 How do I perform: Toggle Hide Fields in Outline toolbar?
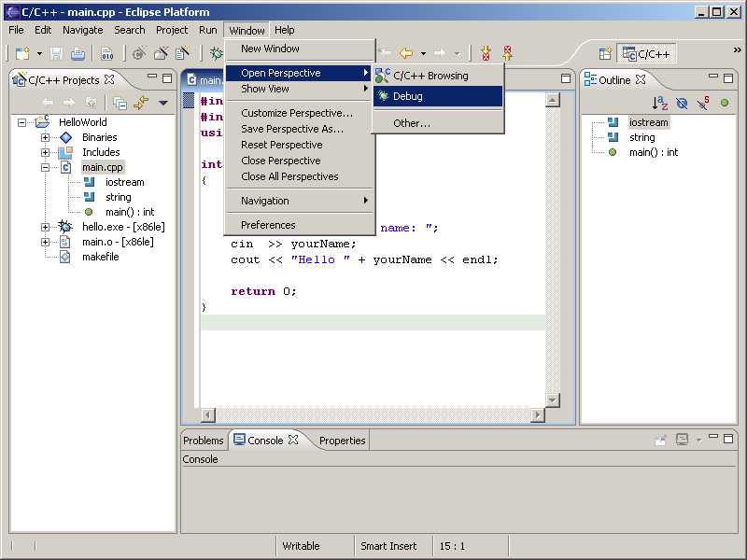(x=682, y=103)
